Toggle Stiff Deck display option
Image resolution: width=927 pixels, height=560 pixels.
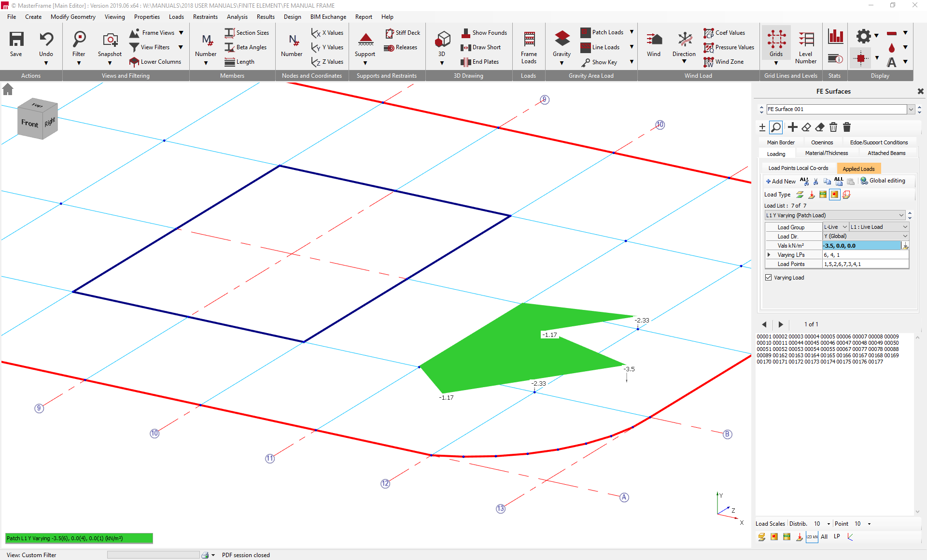(x=402, y=33)
